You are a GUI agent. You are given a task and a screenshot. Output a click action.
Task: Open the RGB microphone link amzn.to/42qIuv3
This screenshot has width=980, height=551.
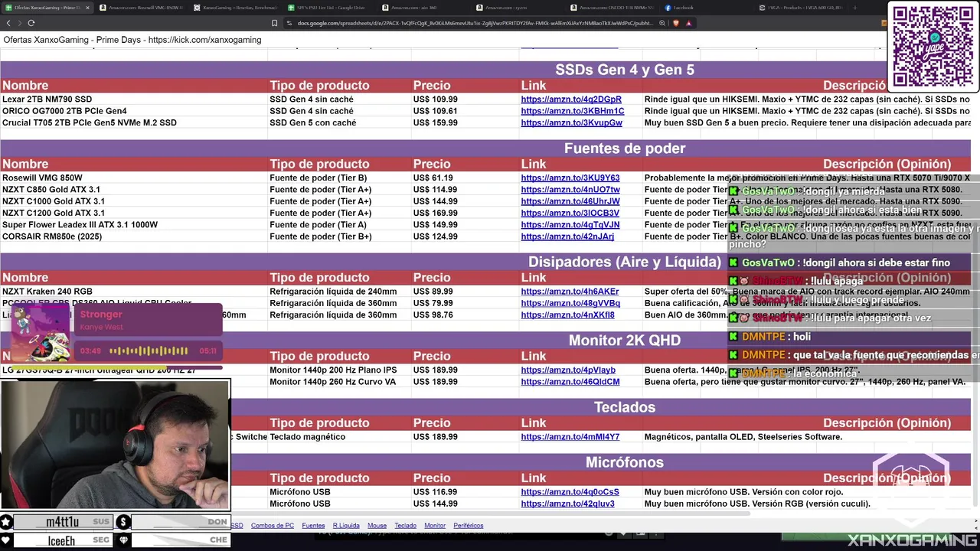(567, 504)
